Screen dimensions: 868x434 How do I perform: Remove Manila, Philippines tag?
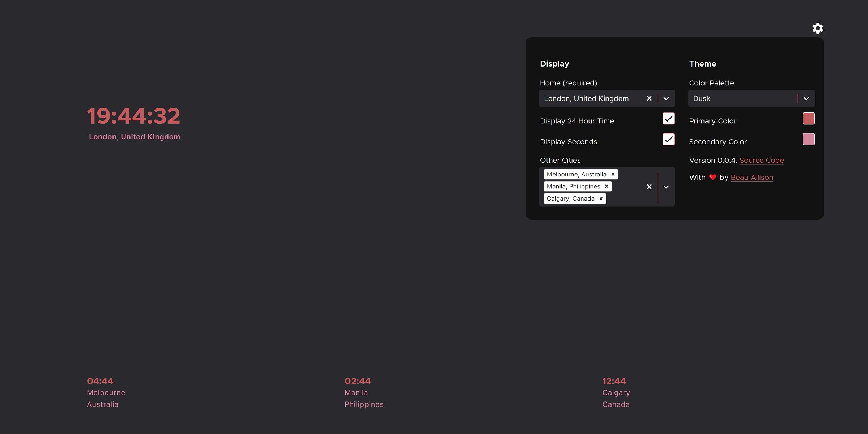607,187
